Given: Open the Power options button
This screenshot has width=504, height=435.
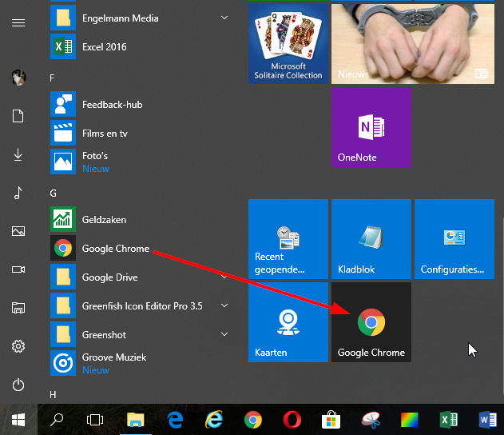Looking at the screenshot, I should click(x=18, y=385).
